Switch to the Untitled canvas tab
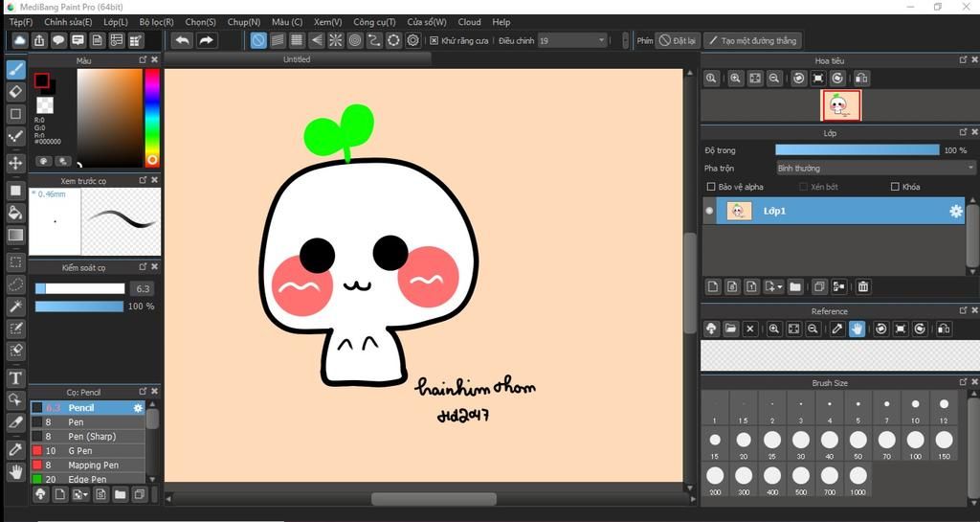This screenshot has height=522, width=980. pyautogui.click(x=297, y=59)
